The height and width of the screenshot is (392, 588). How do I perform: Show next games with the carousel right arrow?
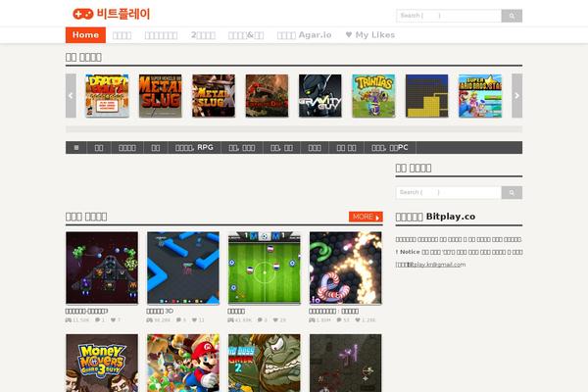[516, 96]
